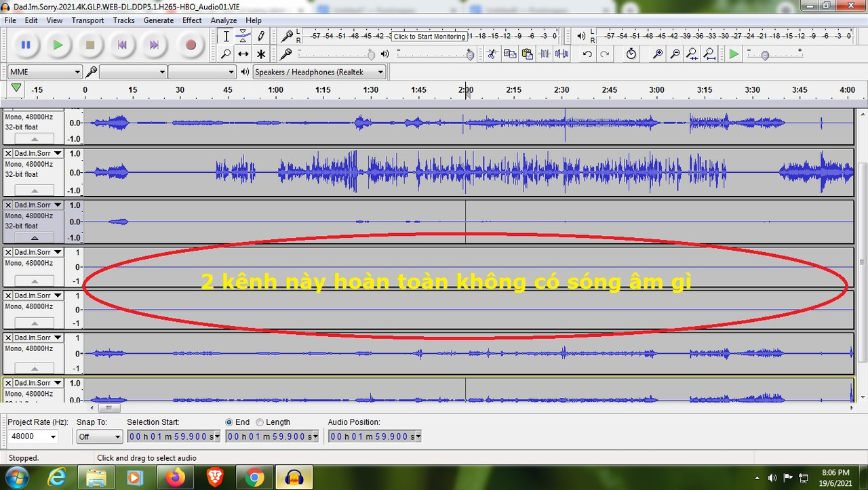This screenshot has width=868, height=490.
Task: Select the Length radio button
Action: click(x=260, y=422)
